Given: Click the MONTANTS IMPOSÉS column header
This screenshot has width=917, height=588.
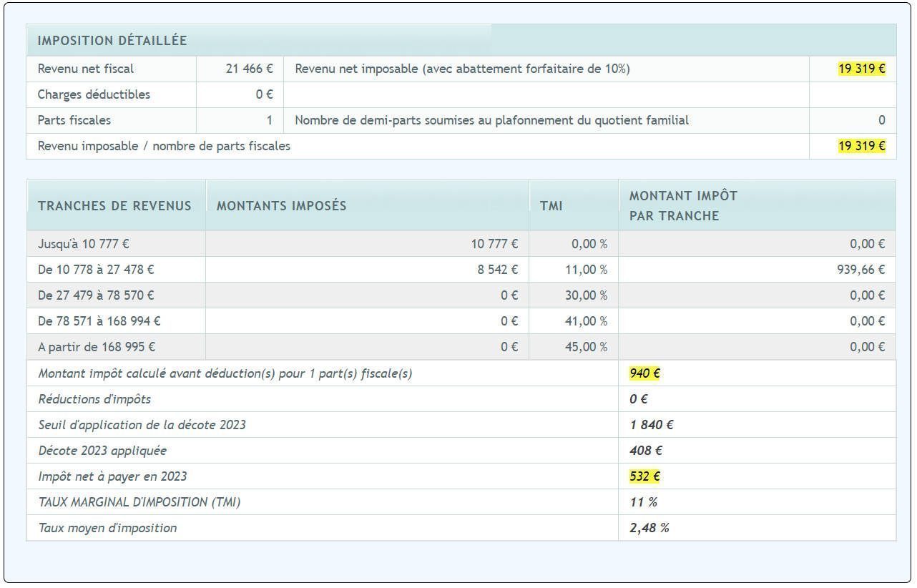Looking at the screenshot, I should coord(281,206).
